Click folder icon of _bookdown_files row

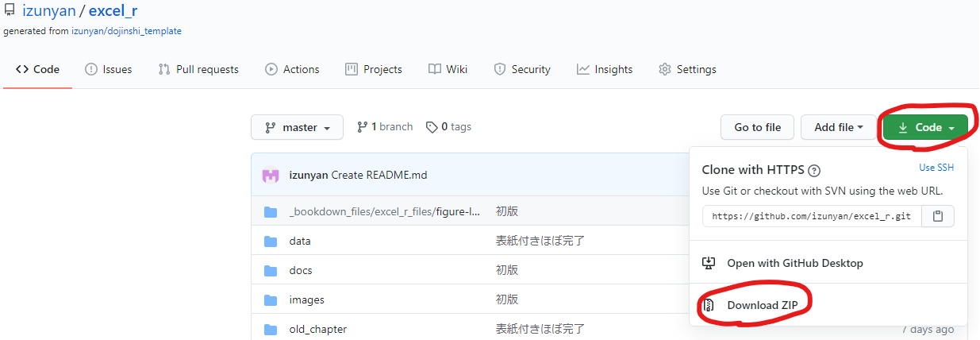click(x=271, y=211)
